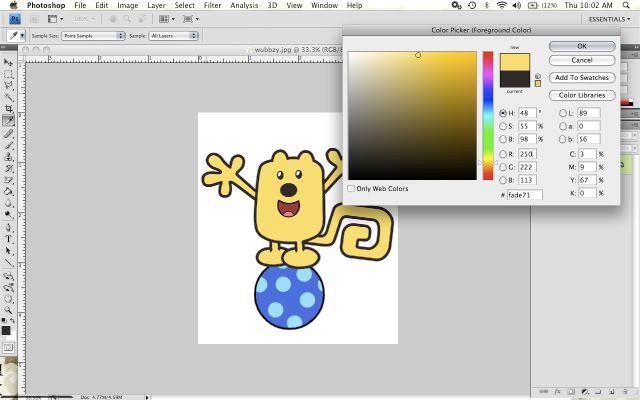Select the S saturation radio button
Viewport: 640px width, 400px height.
(503, 126)
